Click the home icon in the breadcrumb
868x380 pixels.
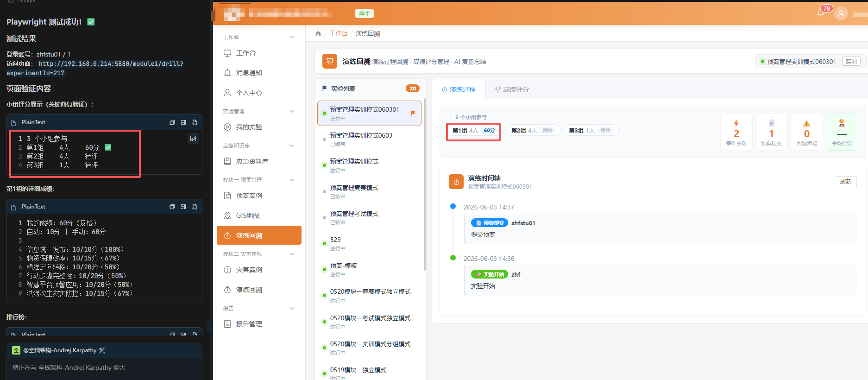[318, 33]
